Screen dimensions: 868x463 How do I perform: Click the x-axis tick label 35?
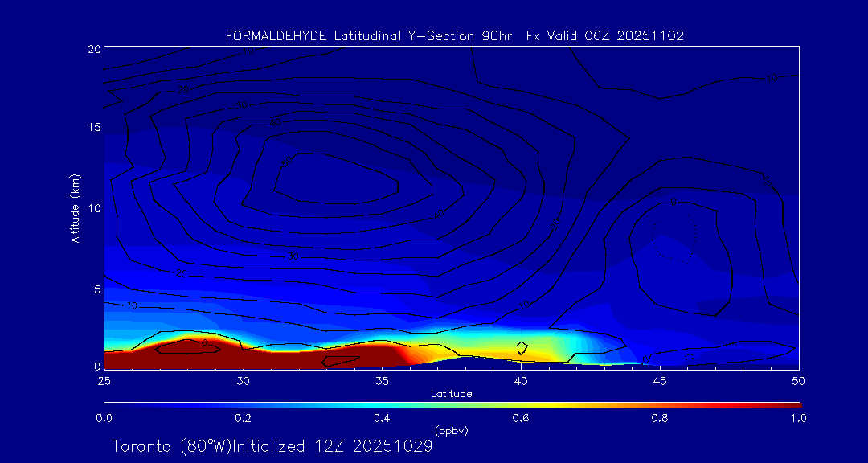pos(382,380)
